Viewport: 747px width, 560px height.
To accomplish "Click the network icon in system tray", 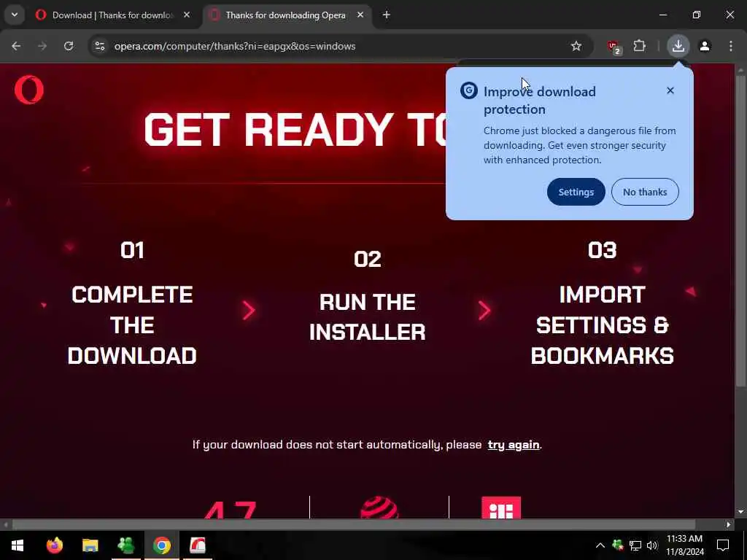I will (x=635, y=545).
